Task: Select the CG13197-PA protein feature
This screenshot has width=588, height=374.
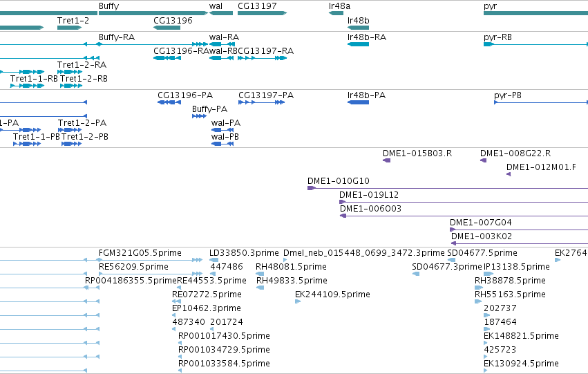Action: click(261, 102)
